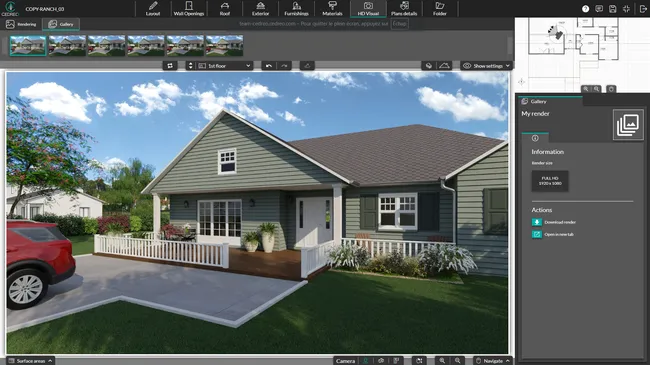Click the minimap recenter icon
650x365 pixels.
coord(611,89)
